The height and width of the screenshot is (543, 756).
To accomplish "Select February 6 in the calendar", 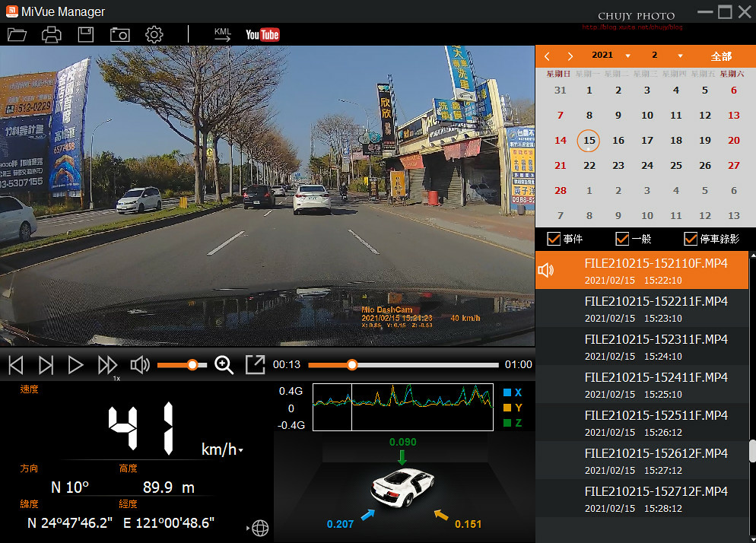I will pyautogui.click(x=734, y=90).
